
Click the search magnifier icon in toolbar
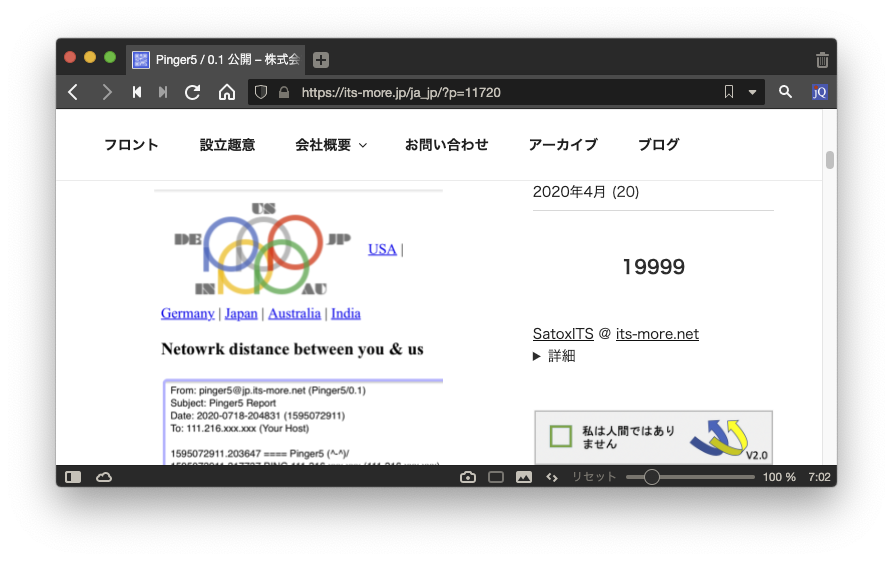click(786, 92)
